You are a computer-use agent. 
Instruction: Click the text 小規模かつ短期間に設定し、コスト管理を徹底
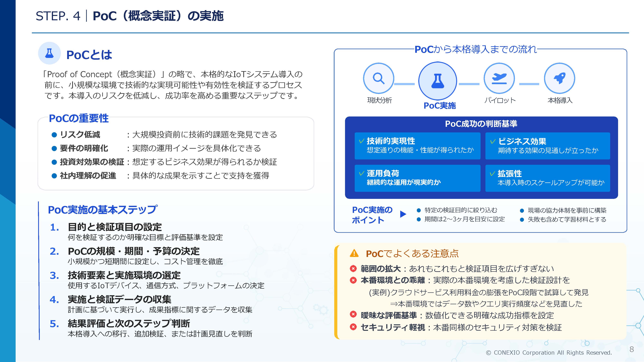click(145, 262)
